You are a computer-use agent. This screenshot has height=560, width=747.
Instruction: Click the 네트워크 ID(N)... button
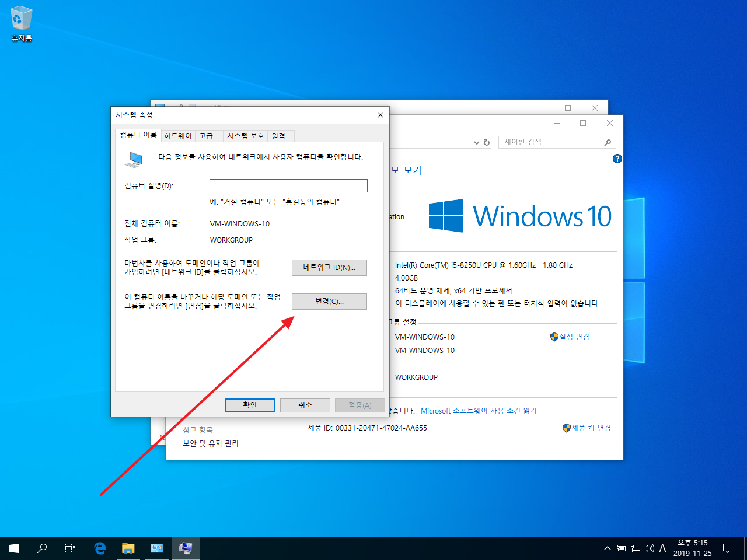click(329, 267)
